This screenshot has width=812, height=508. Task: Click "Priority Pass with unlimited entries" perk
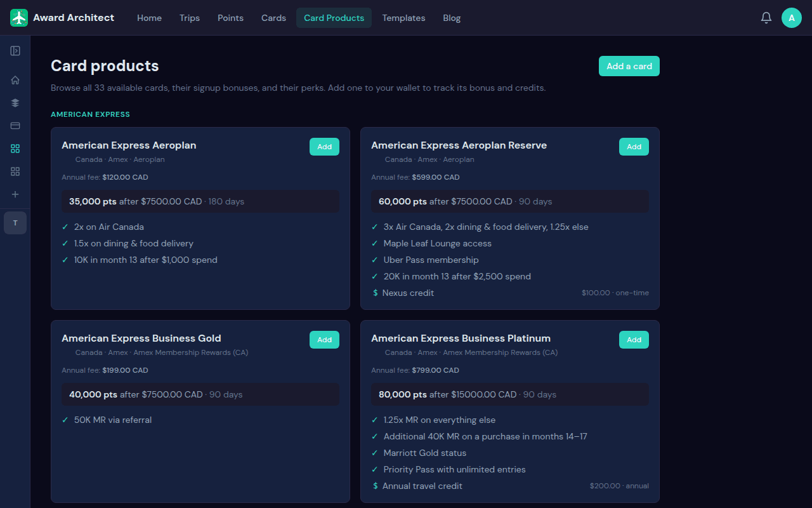click(x=455, y=469)
